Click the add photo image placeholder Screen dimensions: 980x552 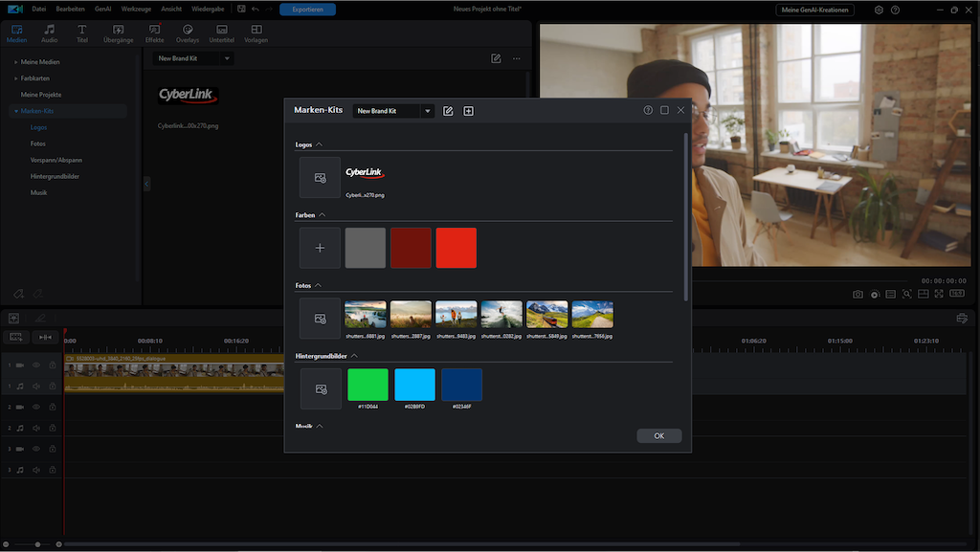[320, 319]
